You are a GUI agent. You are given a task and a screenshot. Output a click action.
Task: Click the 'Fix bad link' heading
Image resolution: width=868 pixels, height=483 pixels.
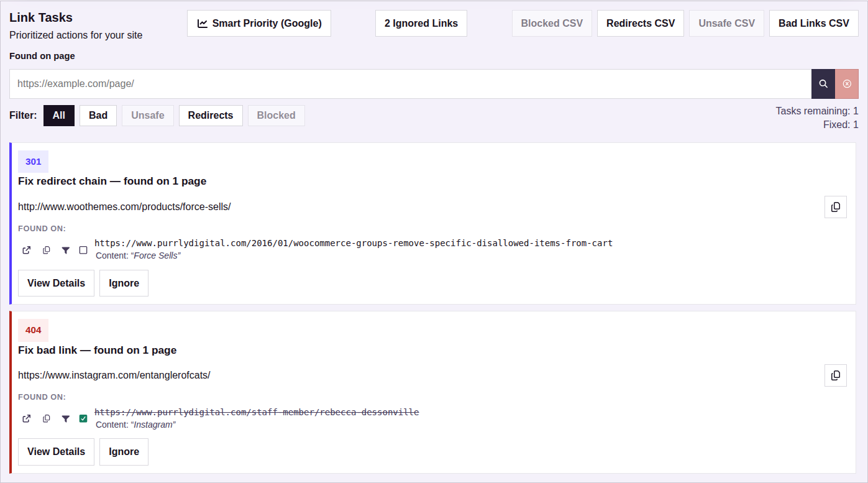click(97, 351)
